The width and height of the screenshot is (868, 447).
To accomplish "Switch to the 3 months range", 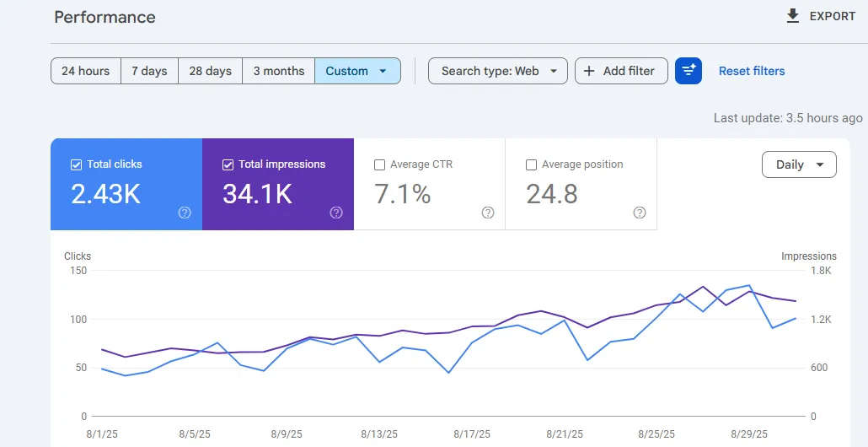I will (279, 71).
